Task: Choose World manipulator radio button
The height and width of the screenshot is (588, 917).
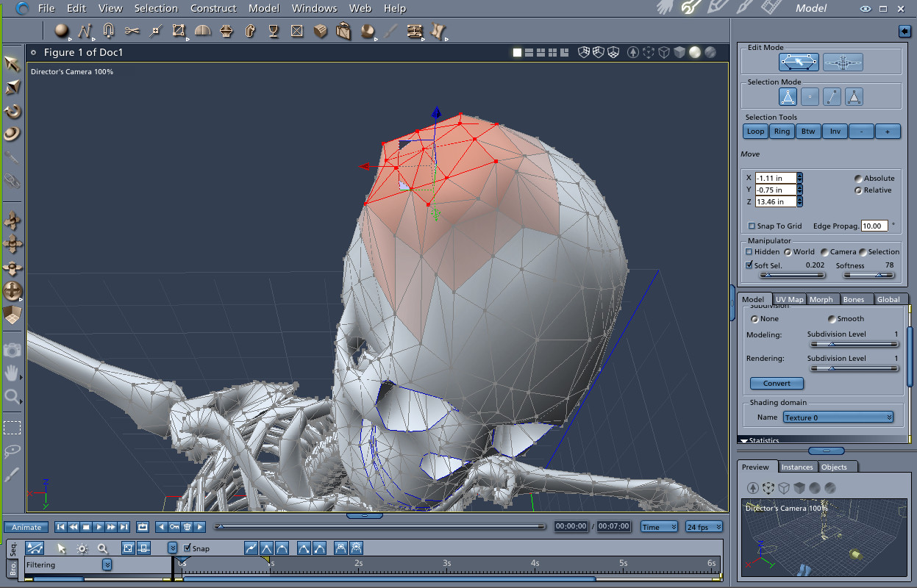Action: tap(788, 252)
